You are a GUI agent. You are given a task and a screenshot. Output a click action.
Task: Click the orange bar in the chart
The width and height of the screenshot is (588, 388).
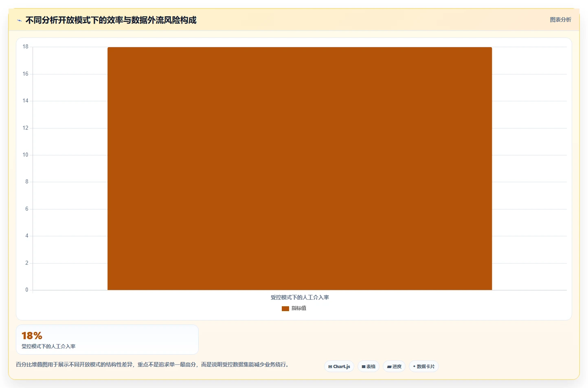pyautogui.click(x=300, y=168)
